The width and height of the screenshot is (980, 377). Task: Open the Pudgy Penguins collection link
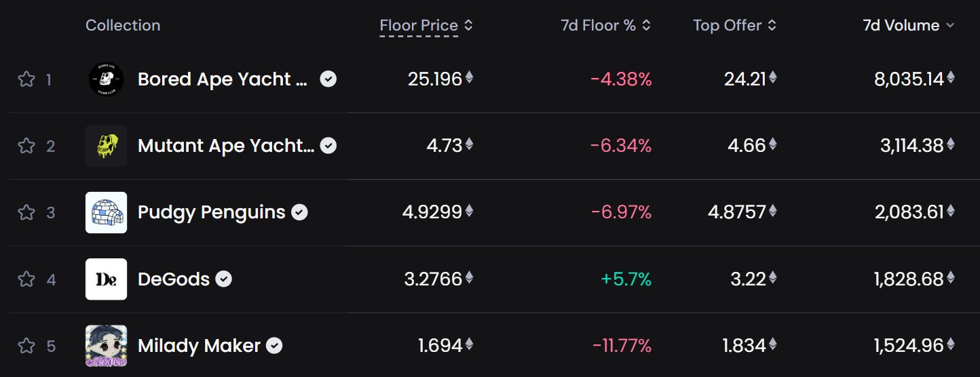point(211,212)
